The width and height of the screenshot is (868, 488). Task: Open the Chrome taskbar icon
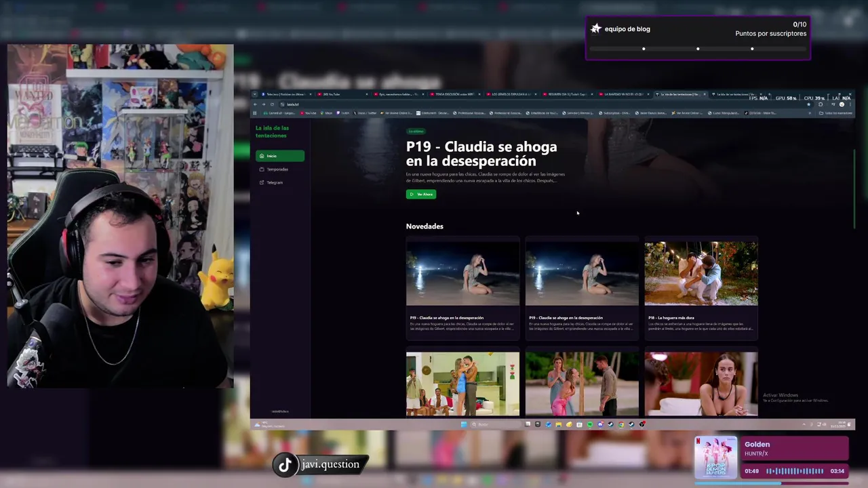[x=621, y=425]
